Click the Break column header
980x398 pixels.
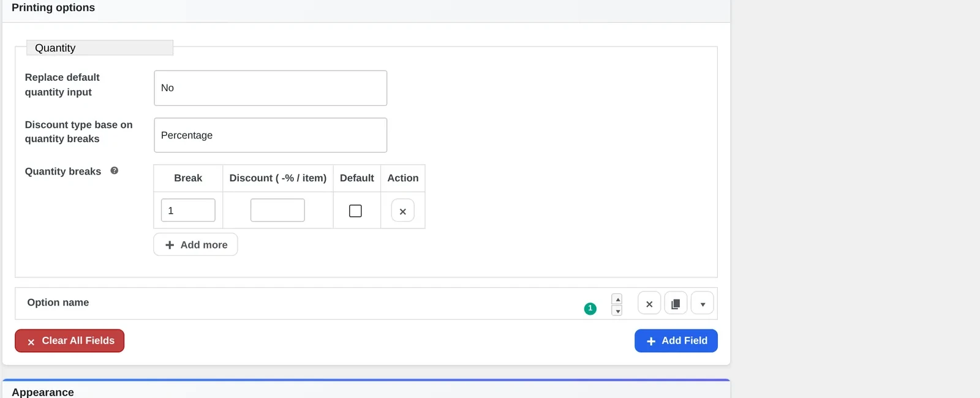coord(188,178)
